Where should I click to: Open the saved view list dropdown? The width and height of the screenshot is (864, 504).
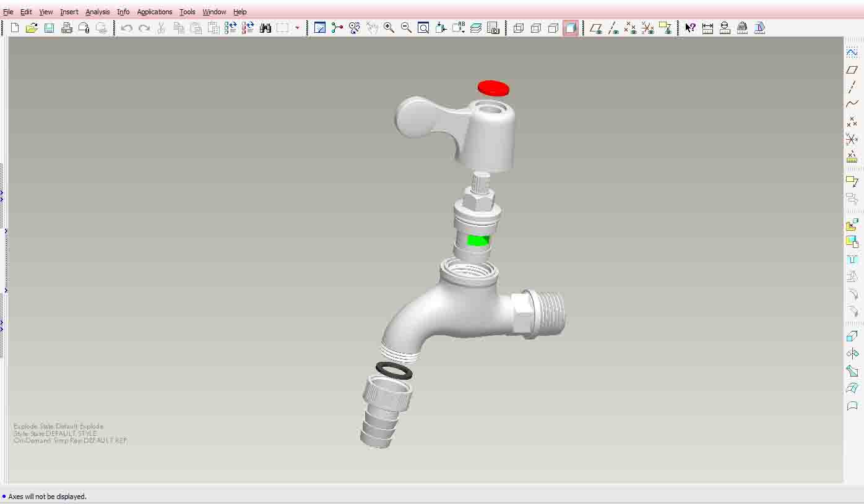pyautogui.click(x=459, y=28)
